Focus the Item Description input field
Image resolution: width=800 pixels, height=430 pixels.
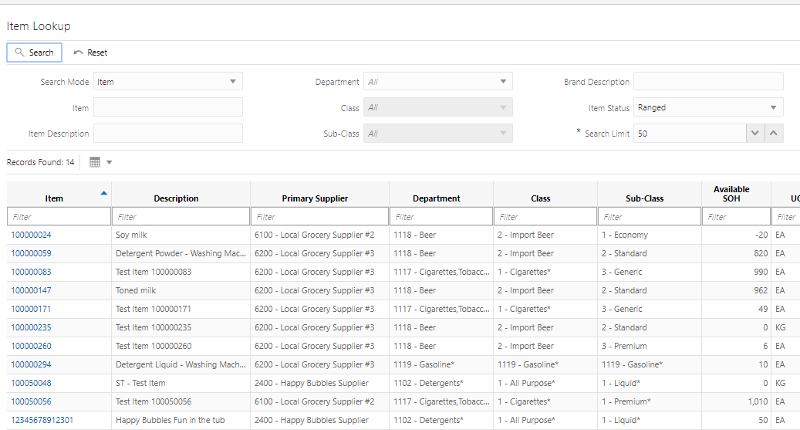pyautogui.click(x=168, y=134)
